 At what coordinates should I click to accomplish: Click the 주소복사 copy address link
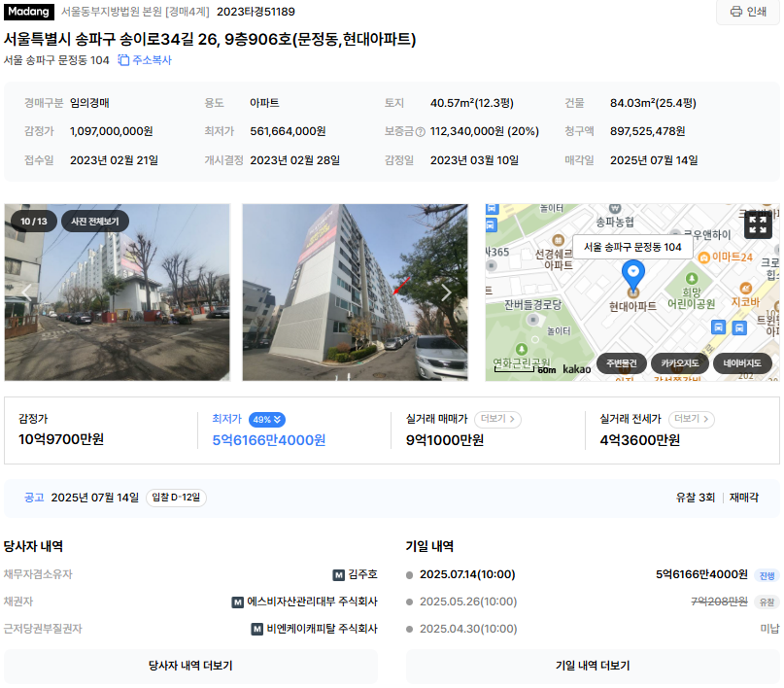(145, 60)
